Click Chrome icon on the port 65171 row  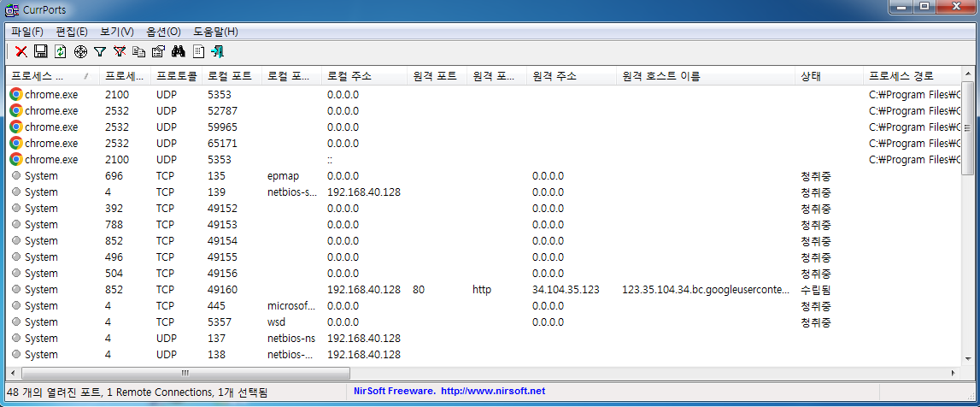tap(16, 143)
